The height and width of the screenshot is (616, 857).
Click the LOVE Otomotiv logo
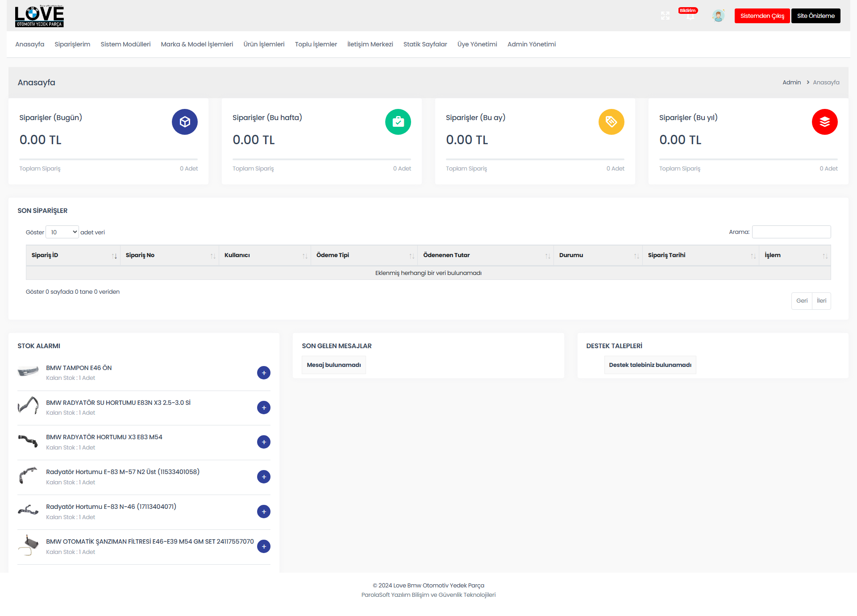coord(39,16)
